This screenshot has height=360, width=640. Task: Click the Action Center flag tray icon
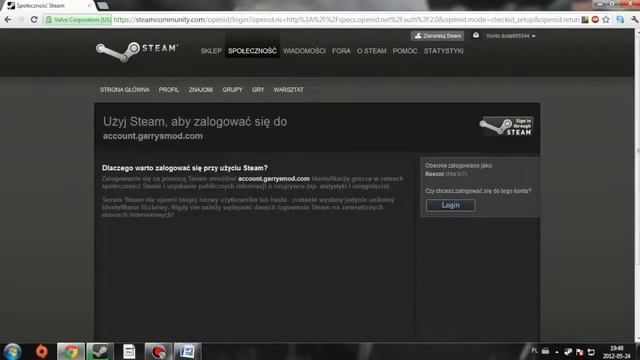click(580, 351)
